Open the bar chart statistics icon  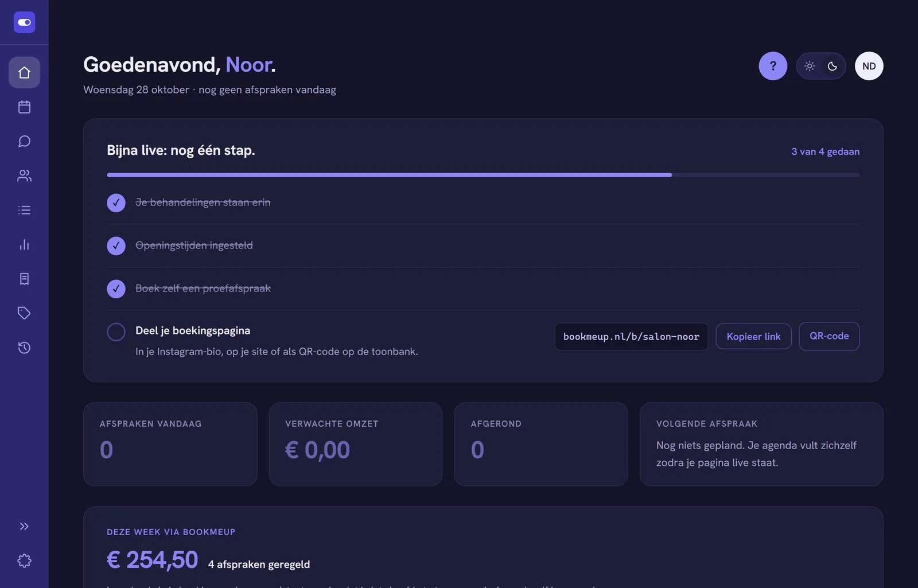point(24,244)
